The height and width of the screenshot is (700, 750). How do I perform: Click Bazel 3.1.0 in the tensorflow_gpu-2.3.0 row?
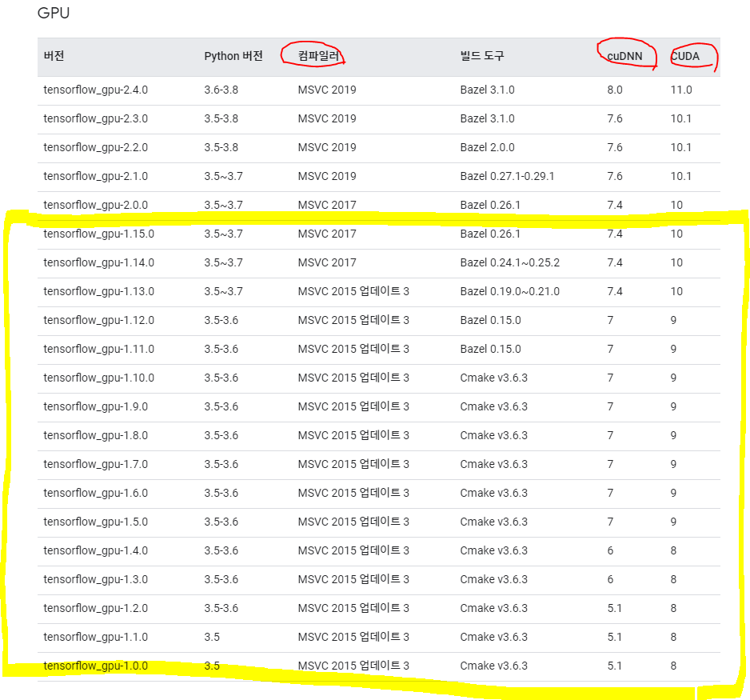click(x=488, y=118)
